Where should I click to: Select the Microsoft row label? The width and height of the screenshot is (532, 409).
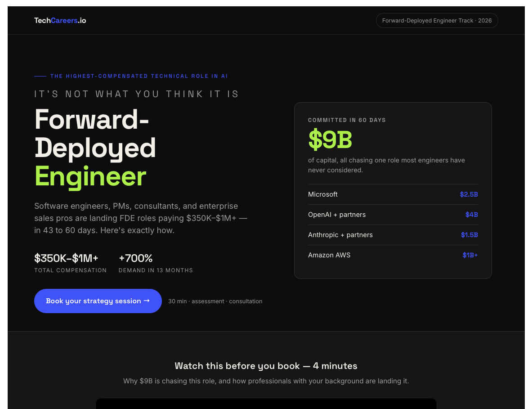tap(322, 194)
